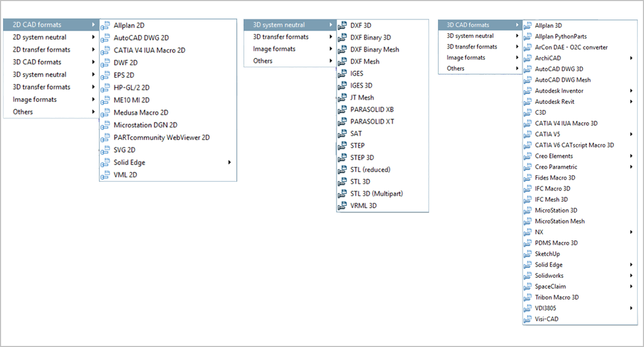Pick Tribon Macro 3D export format

point(557,297)
